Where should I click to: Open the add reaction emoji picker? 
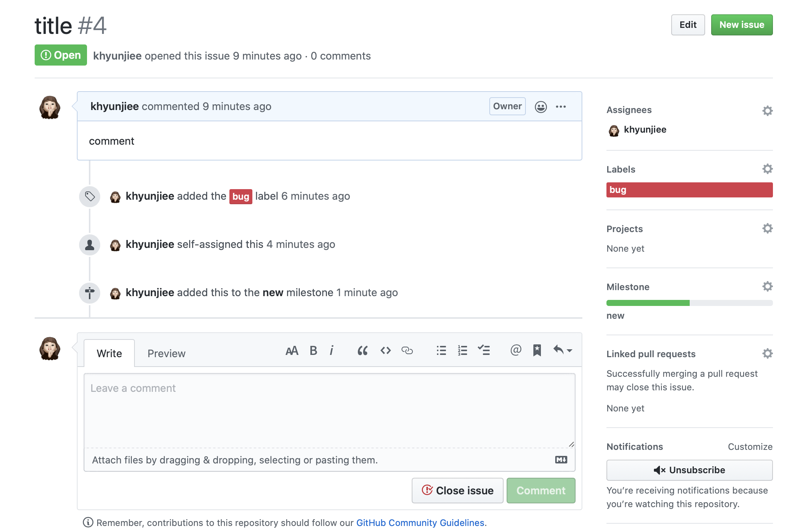point(541,107)
